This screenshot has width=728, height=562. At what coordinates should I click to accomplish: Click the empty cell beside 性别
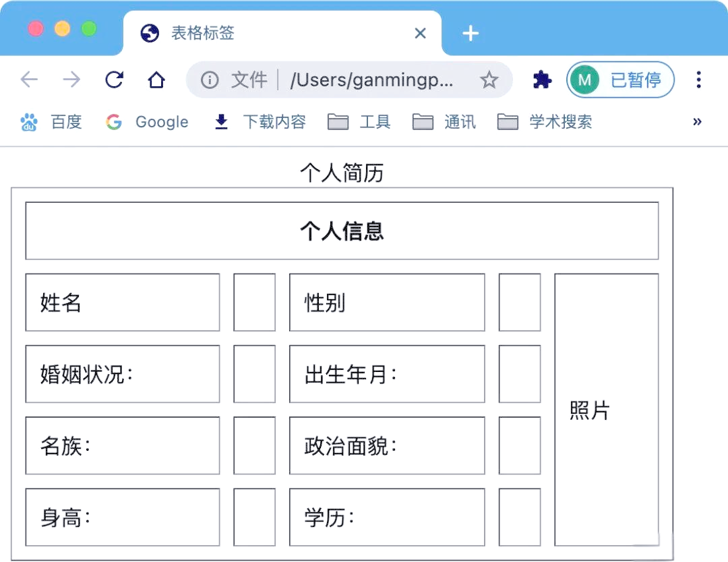pos(520,303)
